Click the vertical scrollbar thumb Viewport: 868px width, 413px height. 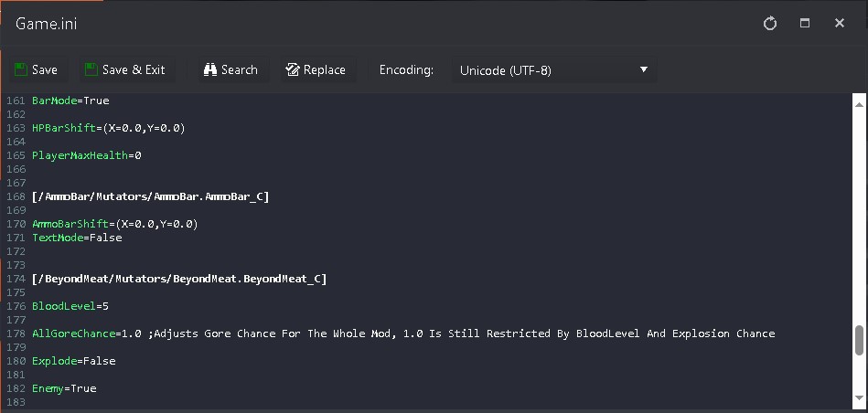(859, 340)
